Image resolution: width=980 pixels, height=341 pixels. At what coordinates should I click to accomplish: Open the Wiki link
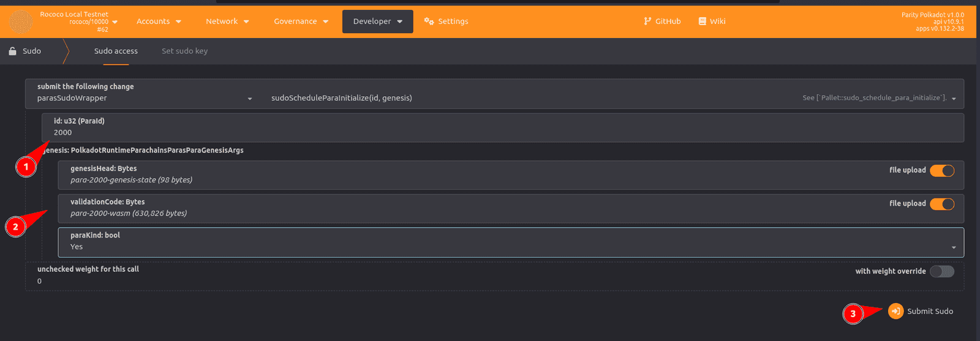click(712, 21)
